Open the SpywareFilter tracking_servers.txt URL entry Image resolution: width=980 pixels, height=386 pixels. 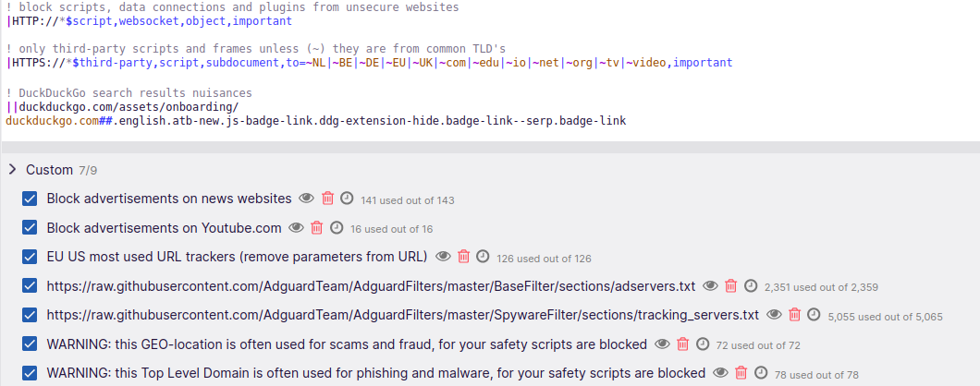(x=402, y=315)
